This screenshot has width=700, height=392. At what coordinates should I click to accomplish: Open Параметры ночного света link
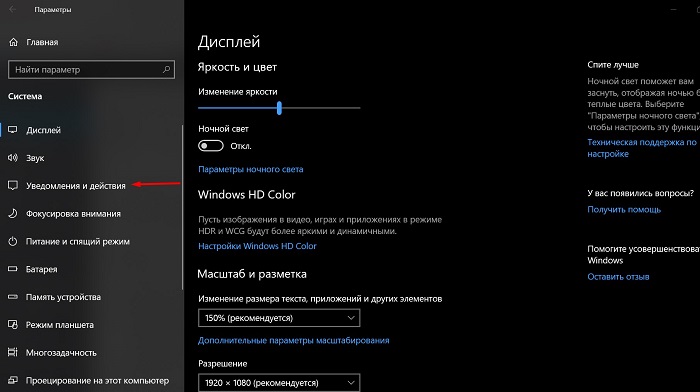[x=250, y=169]
